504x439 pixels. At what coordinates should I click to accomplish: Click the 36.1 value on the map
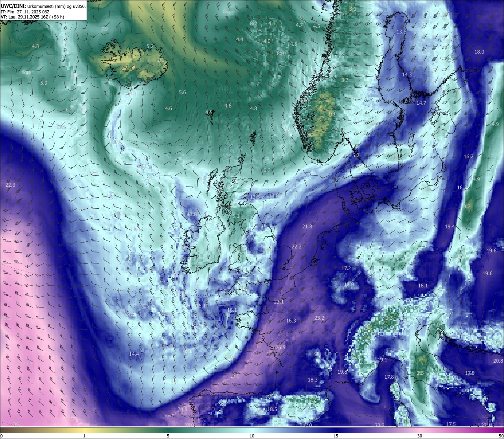(19, 424)
